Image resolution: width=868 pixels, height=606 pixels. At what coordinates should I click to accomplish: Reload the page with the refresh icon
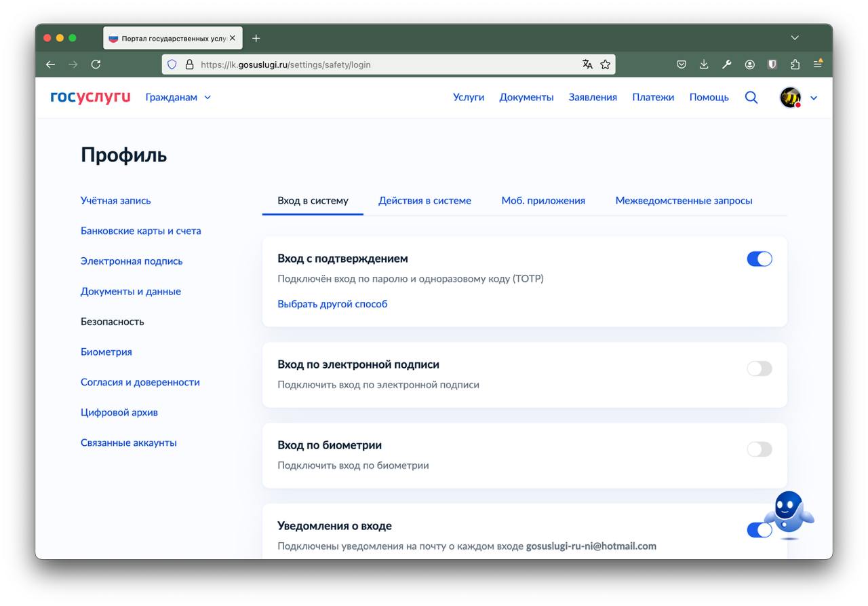96,64
